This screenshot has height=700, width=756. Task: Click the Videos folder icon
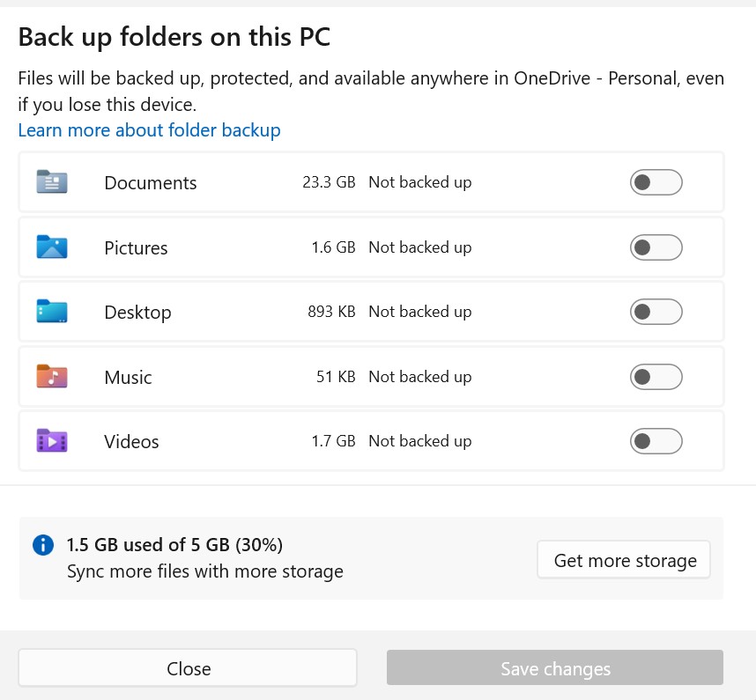point(52,441)
